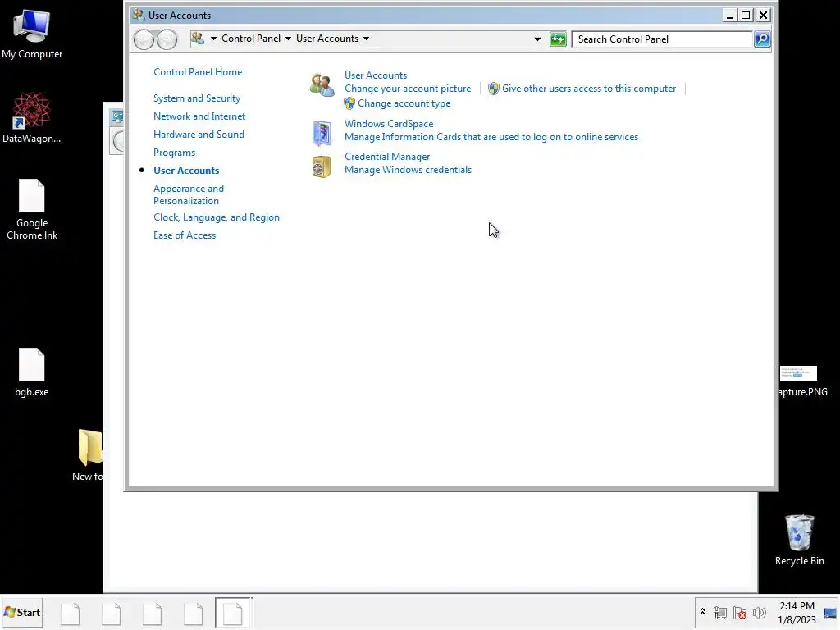
Task: Click the Windows CardSpace icon
Action: click(x=322, y=133)
